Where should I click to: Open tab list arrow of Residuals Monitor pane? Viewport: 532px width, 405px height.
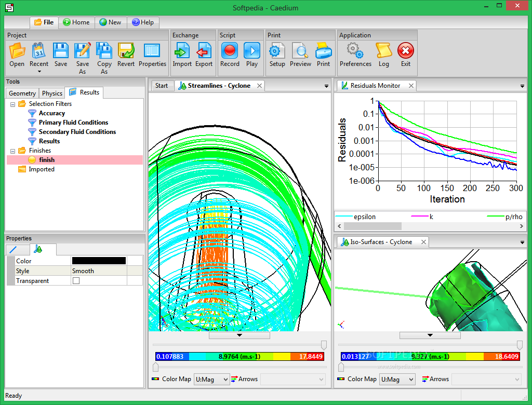[522, 86]
